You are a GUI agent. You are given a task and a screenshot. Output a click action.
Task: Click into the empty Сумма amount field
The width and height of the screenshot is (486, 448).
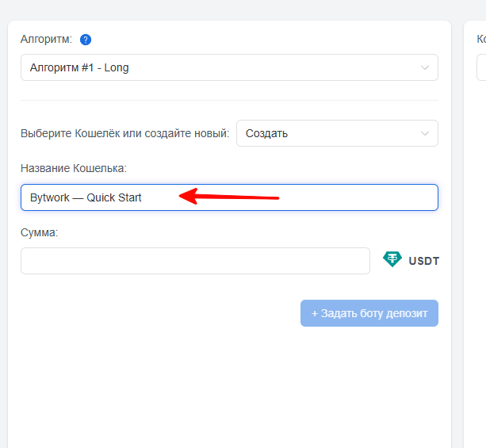(x=195, y=261)
